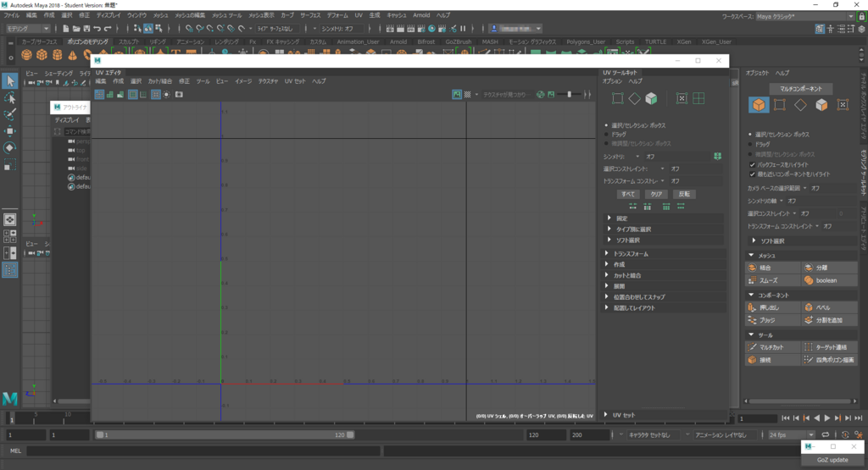This screenshot has width=868, height=470.
Task: Adjust the UV editor dimming slider
Action: click(x=569, y=95)
